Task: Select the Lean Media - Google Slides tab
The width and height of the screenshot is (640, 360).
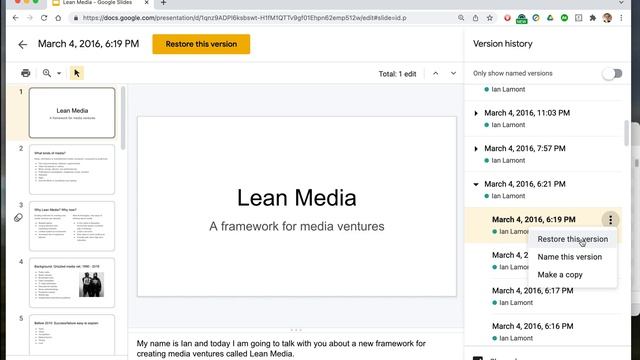Action: 98,3
